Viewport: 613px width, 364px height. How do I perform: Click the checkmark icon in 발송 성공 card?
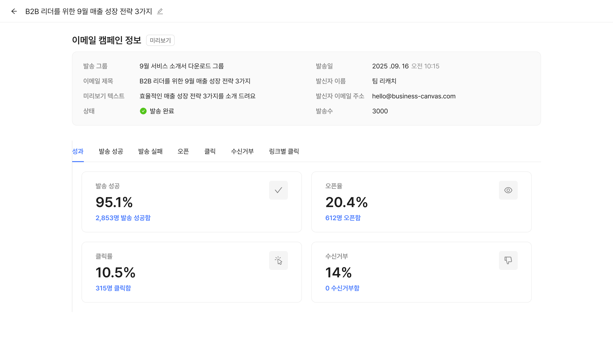pyautogui.click(x=278, y=190)
